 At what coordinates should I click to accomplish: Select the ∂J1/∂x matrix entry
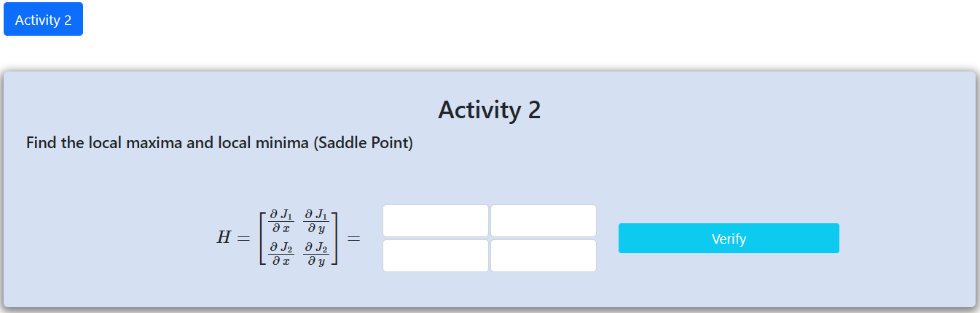click(x=281, y=221)
